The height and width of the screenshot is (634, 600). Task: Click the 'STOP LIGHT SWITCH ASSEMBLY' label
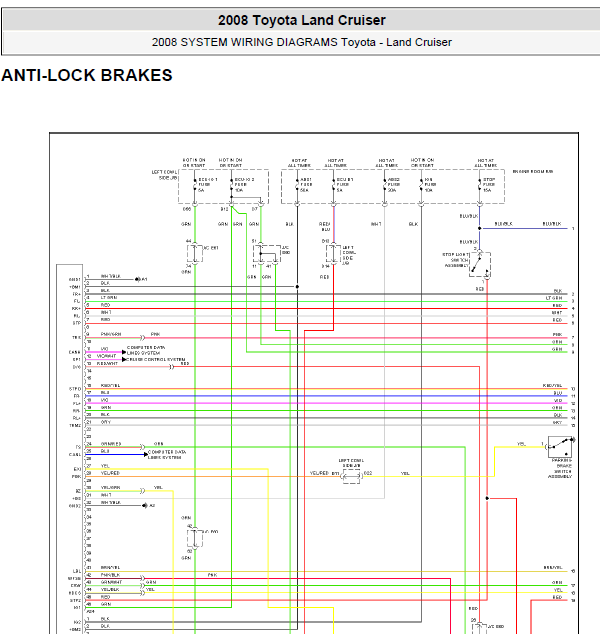click(x=456, y=260)
